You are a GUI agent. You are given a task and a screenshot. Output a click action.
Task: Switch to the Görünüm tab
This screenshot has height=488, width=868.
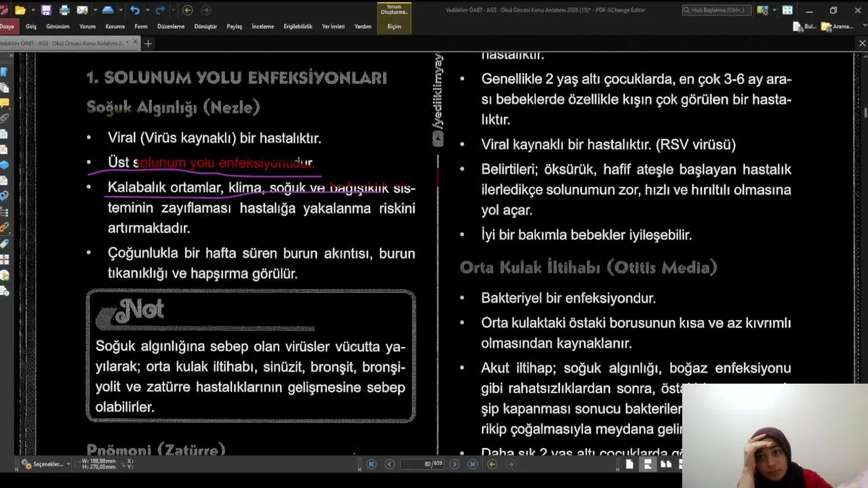point(58,26)
